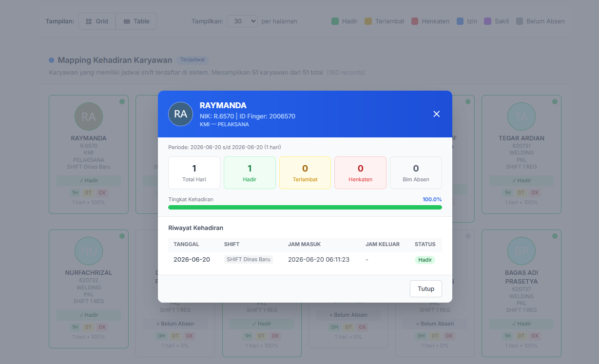Open the RAYMANDA employee card in background

[89, 154]
